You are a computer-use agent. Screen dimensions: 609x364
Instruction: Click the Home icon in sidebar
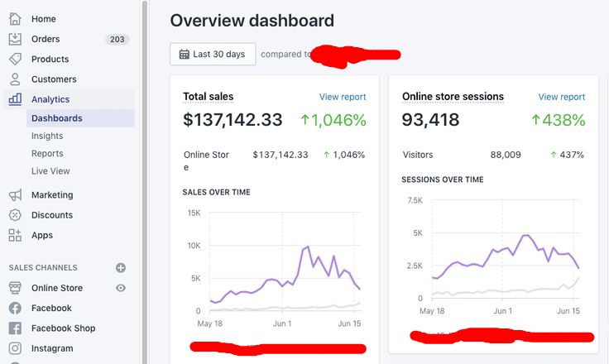tap(15, 18)
